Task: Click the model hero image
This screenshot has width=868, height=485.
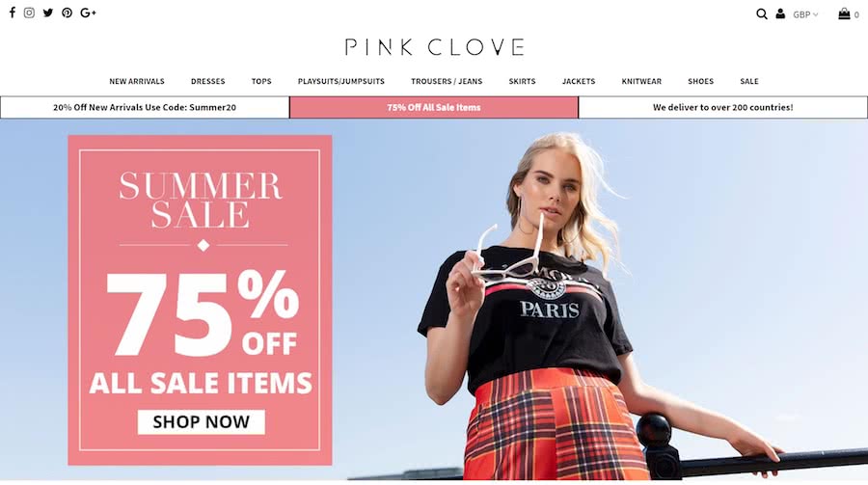Action: click(598, 305)
